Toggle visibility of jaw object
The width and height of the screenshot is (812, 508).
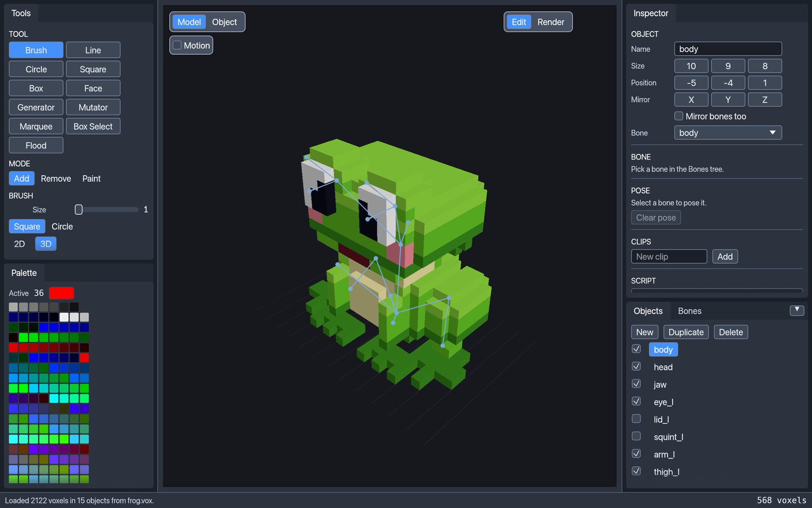coord(636,384)
